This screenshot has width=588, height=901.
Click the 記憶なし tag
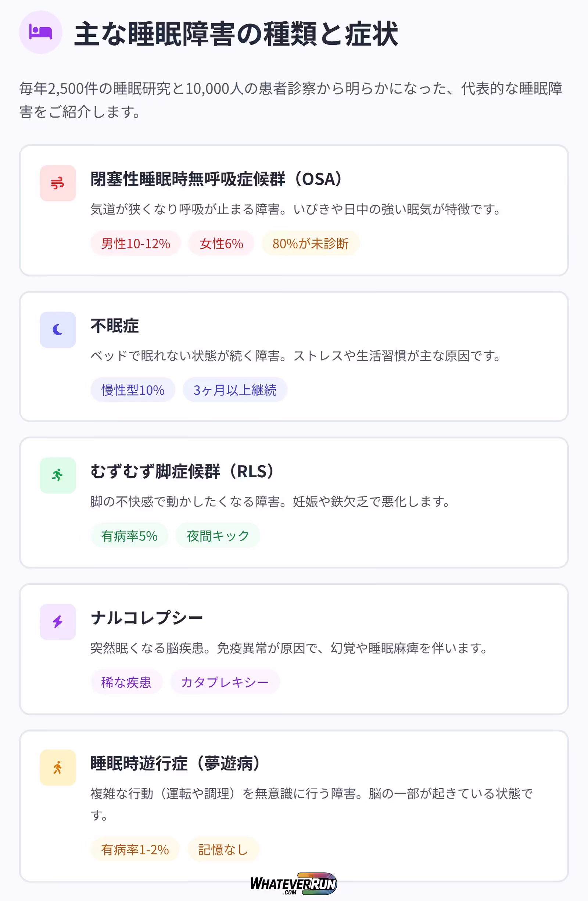pos(223,850)
